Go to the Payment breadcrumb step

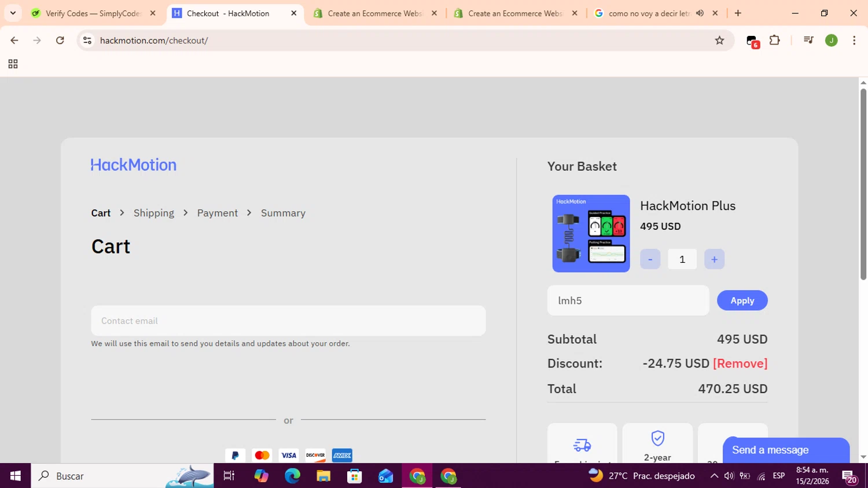point(218,213)
